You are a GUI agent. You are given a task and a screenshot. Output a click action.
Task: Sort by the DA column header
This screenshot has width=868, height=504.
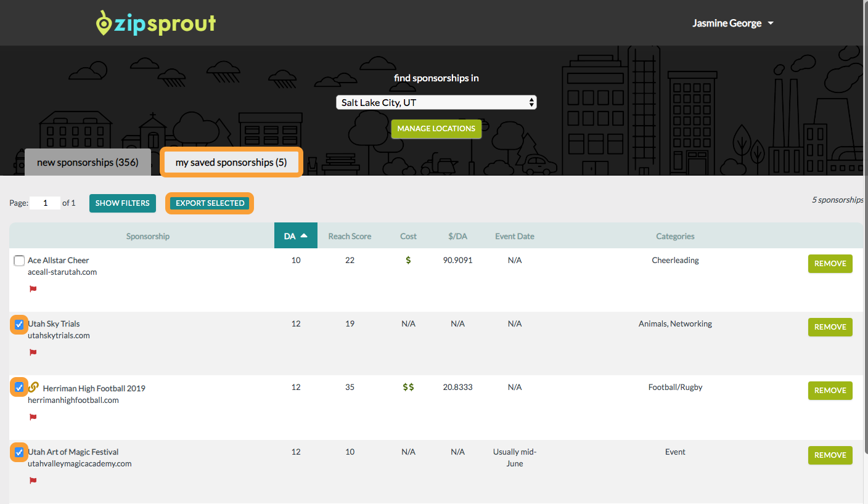(x=296, y=236)
